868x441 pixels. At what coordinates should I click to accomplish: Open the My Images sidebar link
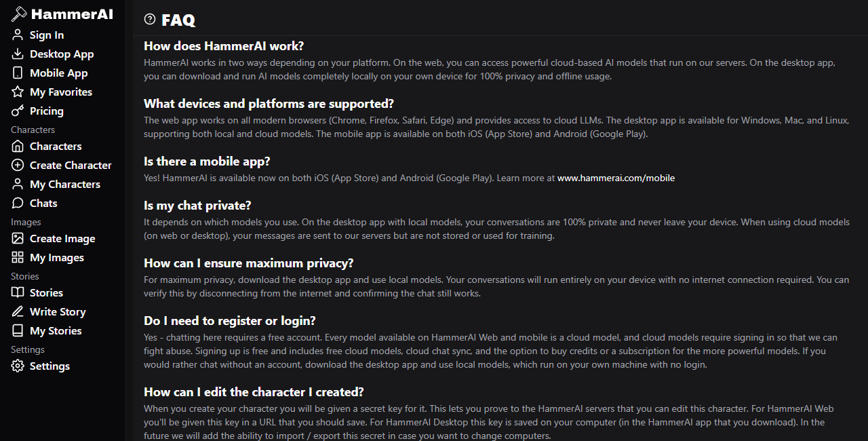click(57, 258)
